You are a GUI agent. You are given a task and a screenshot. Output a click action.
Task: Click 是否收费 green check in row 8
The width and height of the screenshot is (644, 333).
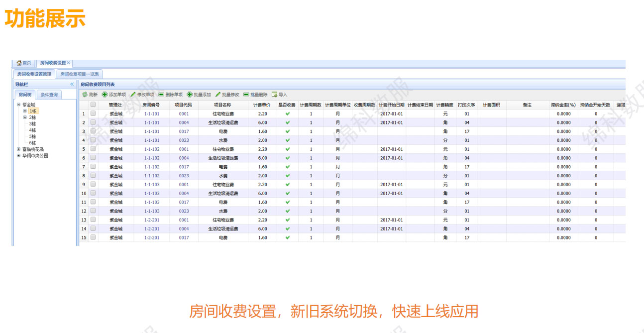(x=287, y=176)
